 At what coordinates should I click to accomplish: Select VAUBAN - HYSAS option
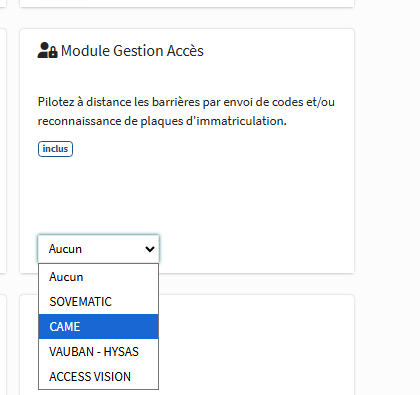(99, 352)
